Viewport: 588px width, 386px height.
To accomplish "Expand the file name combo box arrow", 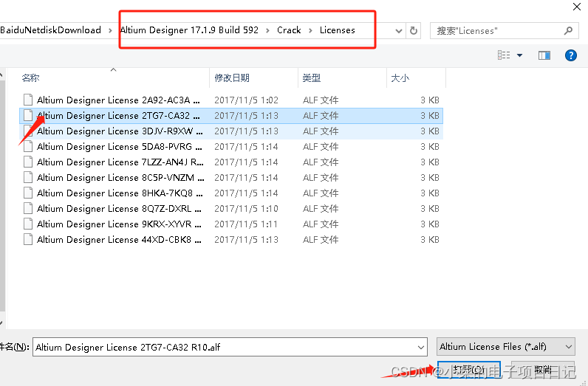I will click(x=420, y=346).
